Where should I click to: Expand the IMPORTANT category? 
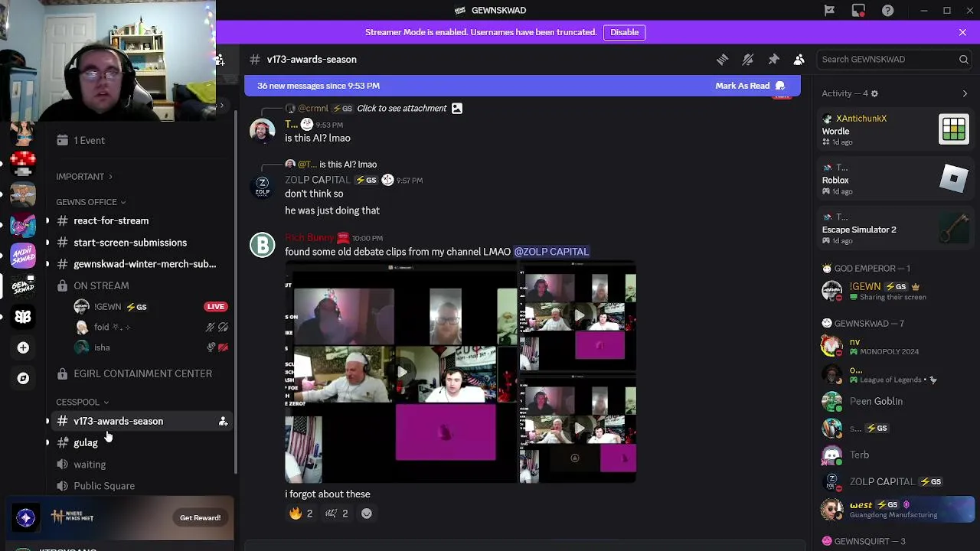point(84,177)
